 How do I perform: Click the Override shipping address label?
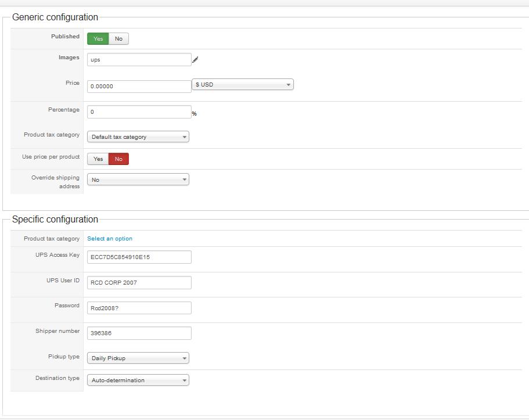tap(56, 182)
